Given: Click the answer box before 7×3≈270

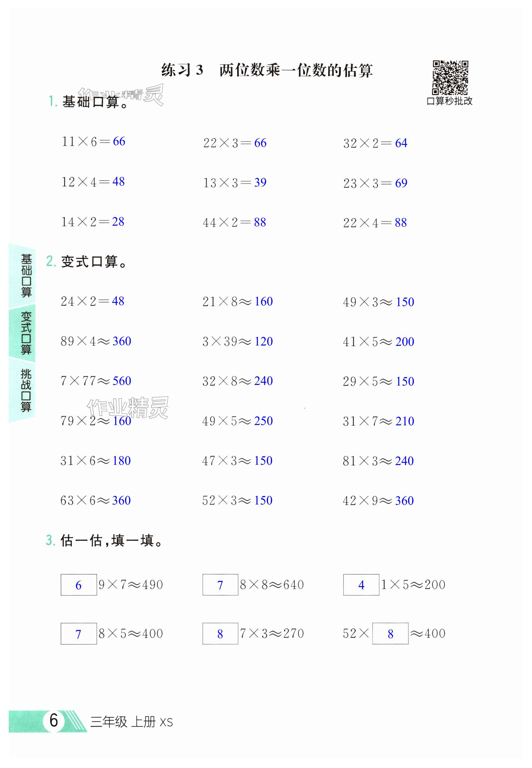Looking at the screenshot, I should [220, 634].
